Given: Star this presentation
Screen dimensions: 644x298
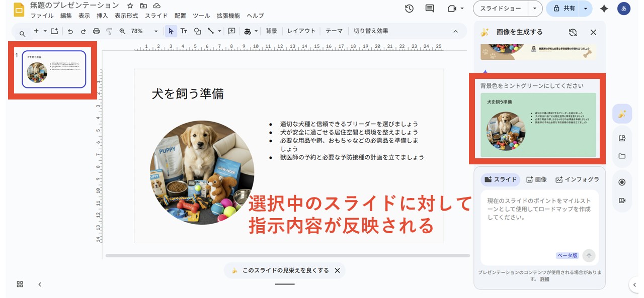Looking at the screenshot, I should pos(130,6).
